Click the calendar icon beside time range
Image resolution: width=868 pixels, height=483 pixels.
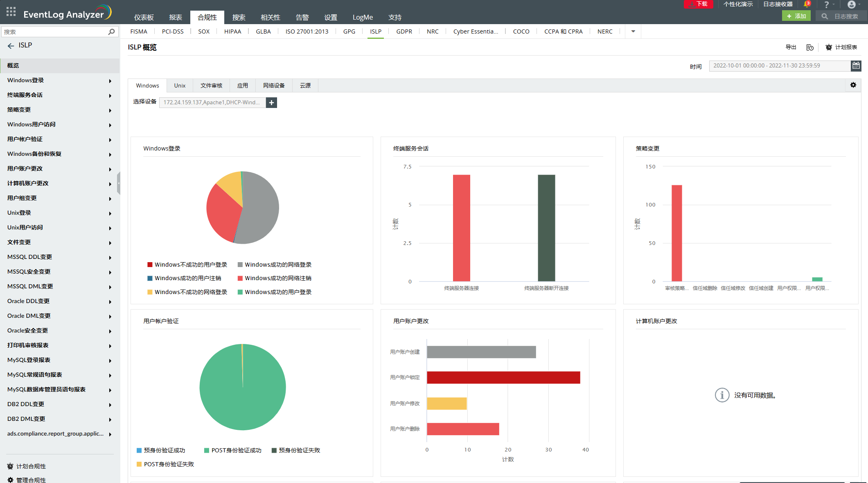(856, 65)
